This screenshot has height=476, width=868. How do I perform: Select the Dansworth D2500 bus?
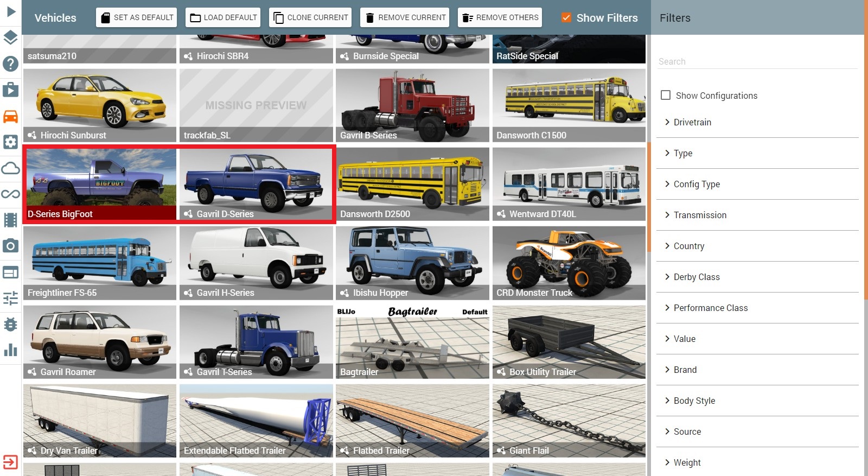coord(412,184)
